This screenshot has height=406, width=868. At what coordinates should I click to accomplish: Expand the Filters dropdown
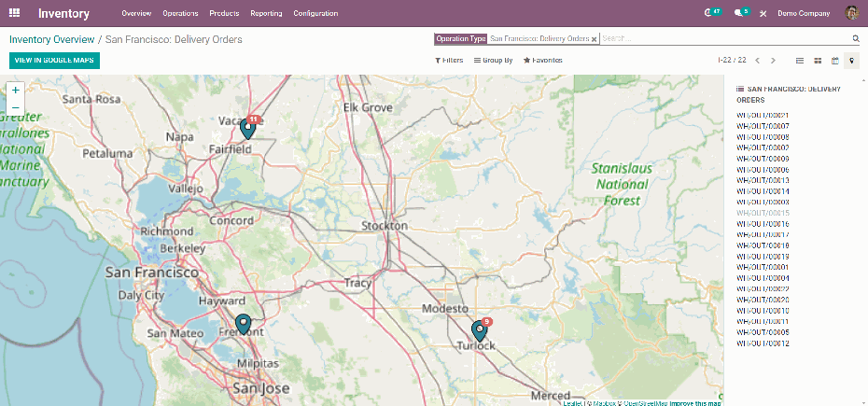pyautogui.click(x=449, y=60)
